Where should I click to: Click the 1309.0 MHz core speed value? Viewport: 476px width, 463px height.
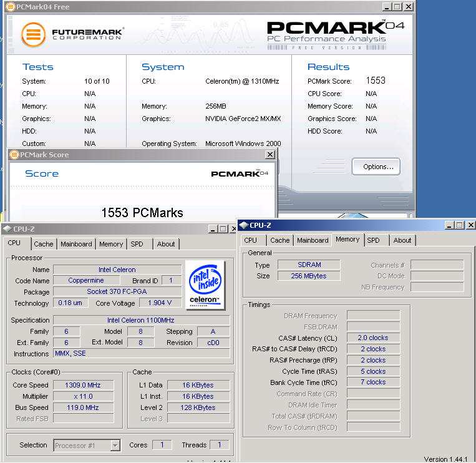click(83, 385)
